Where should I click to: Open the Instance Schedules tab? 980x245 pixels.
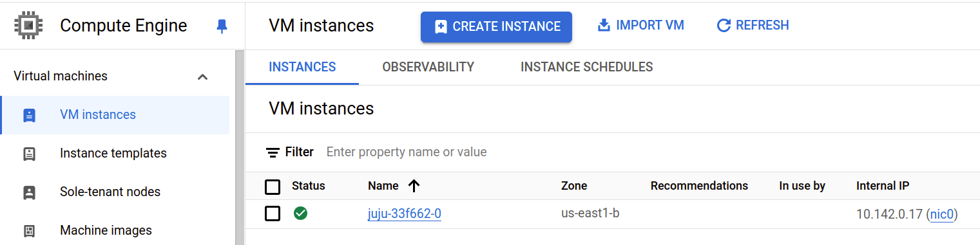tap(586, 67)
